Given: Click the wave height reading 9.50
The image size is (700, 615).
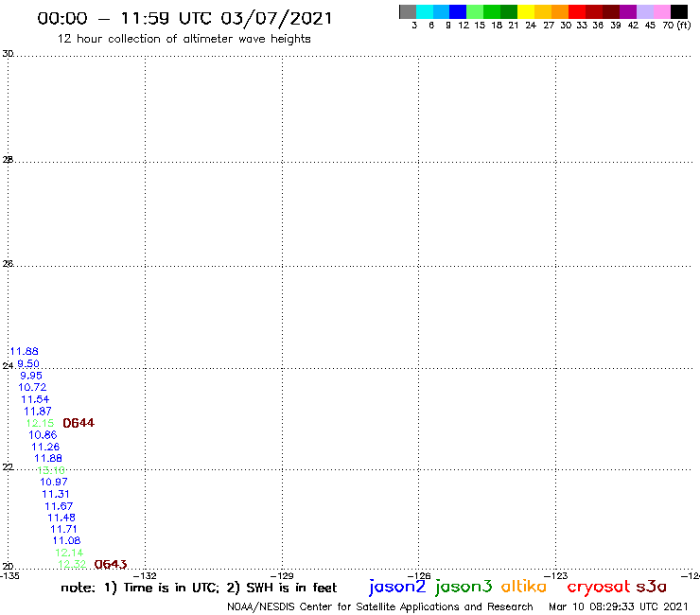Looking at the screenshot, I should [x=28, y=363].
